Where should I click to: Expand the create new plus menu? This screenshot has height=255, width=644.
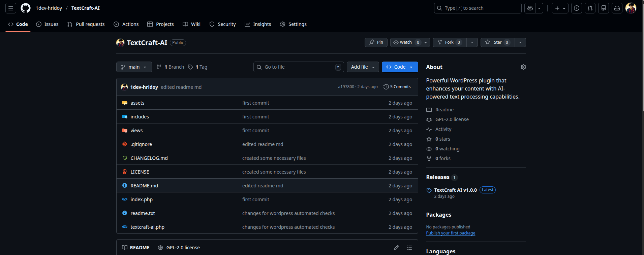coord(560,8)
